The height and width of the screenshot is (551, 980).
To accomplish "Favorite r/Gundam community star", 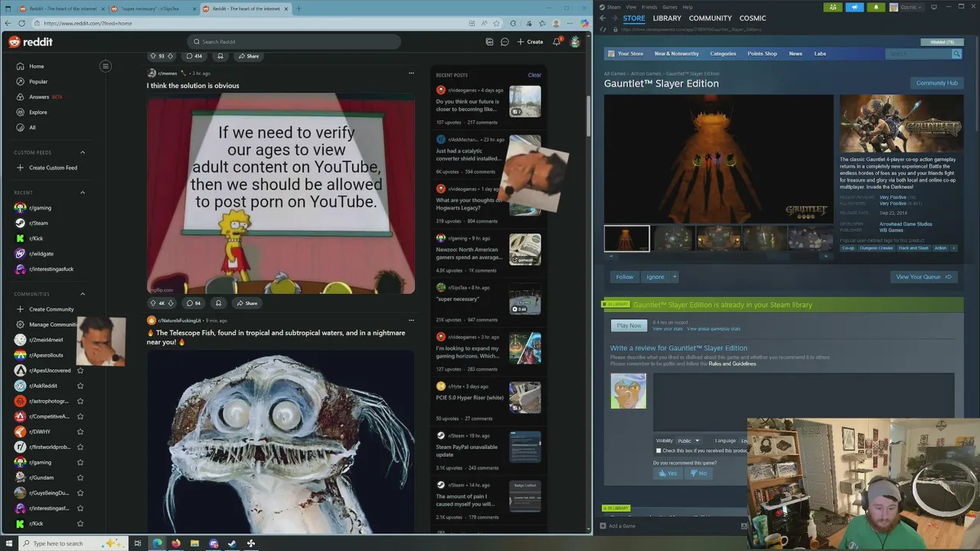I will [x=80, y=478].
